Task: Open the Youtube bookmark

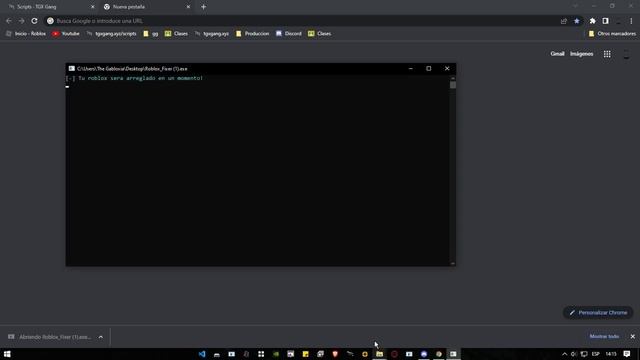Action: (66, 33)
